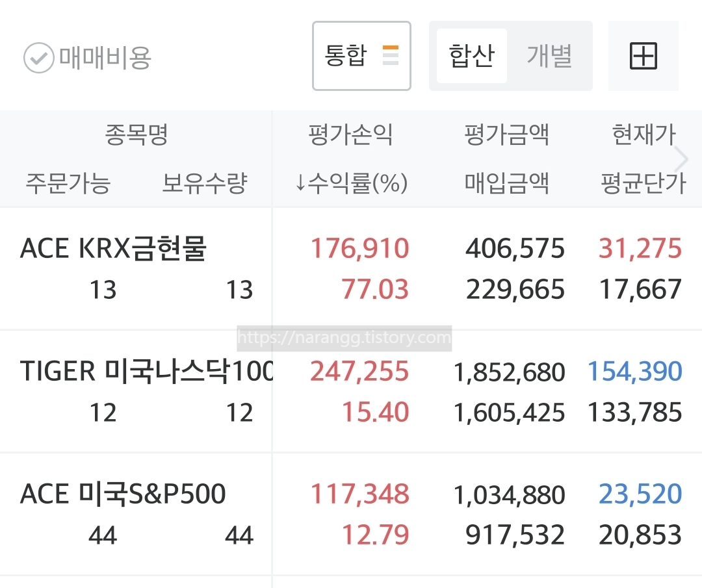Click return rate 77.03
Image resolution: width=702 pixels, height=588 pixels.
tap(375, 289)
